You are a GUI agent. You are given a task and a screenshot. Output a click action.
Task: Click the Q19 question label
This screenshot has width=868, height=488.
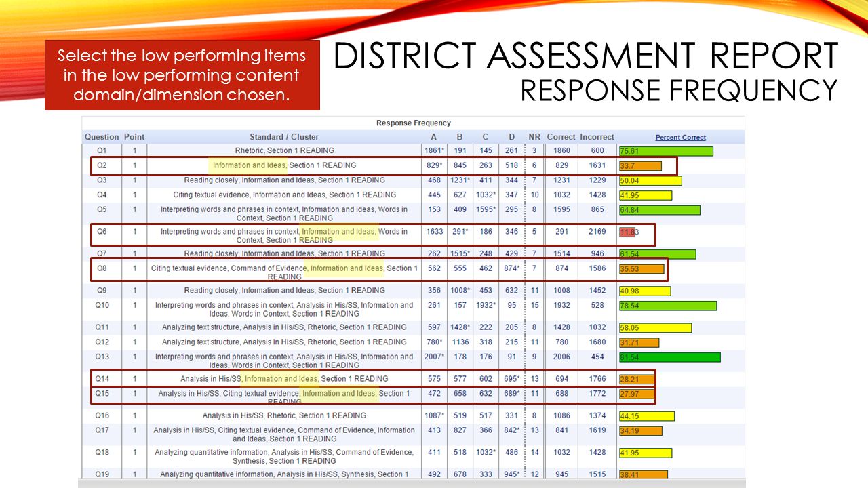(x=102, y=474)
